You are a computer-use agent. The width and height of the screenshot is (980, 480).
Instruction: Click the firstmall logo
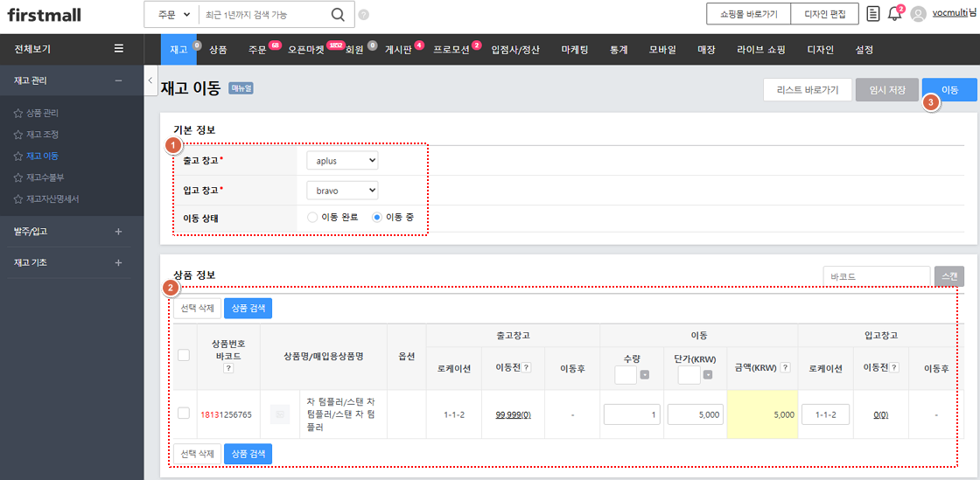(44, 15)
